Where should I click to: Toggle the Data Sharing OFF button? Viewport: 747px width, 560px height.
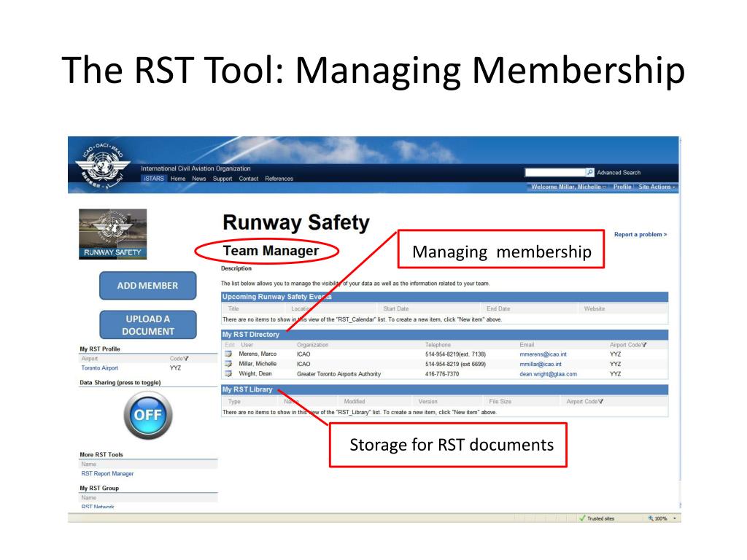(148, 415)
